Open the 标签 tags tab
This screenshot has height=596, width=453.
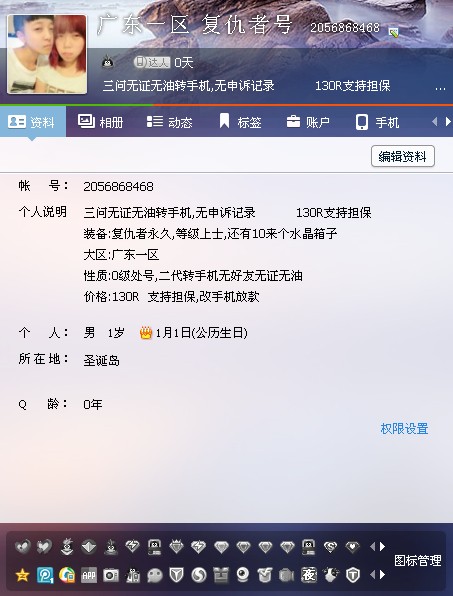pyautogui.click(x=240, y=122)
